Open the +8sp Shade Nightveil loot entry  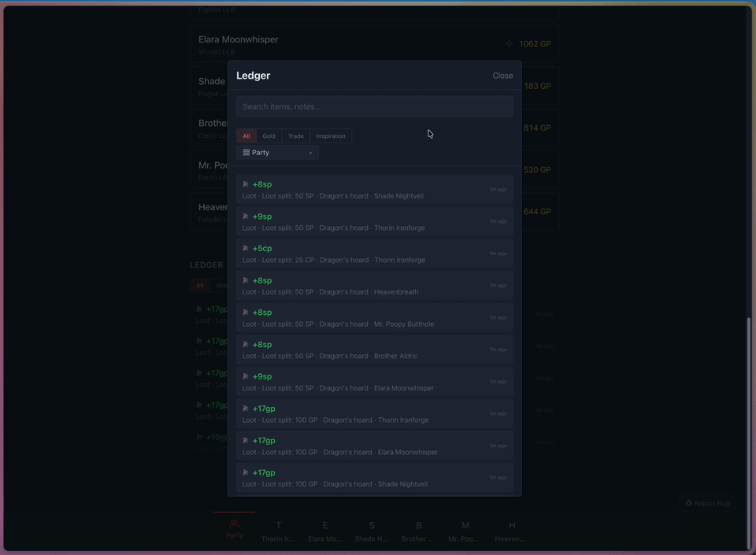(x=375, y=190)
